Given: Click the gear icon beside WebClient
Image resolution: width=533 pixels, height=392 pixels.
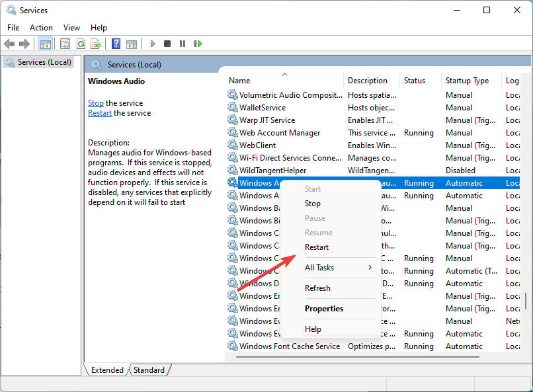Looking at the screenshot, I should pyautogui.click(x=233, y=145).
